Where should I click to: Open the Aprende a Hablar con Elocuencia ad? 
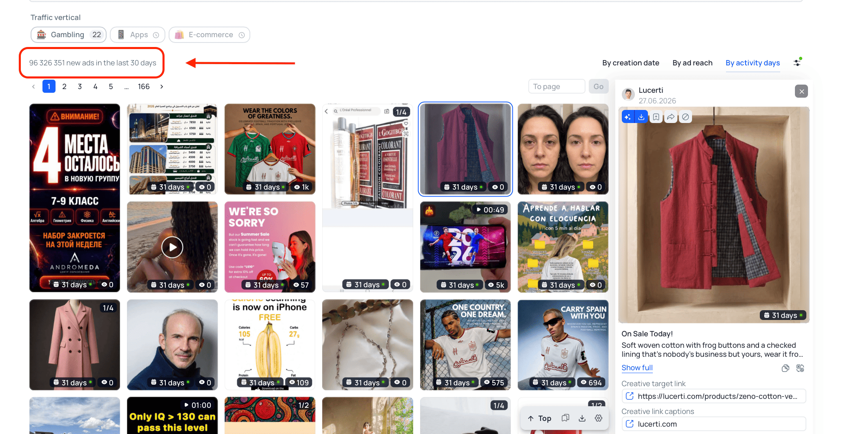click(x=563, y=247)
